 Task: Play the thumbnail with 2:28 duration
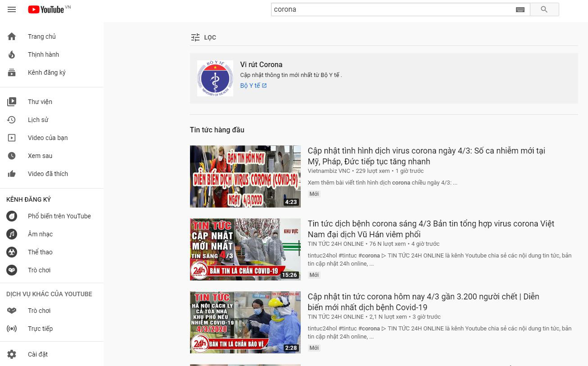(x=245, y=322)
